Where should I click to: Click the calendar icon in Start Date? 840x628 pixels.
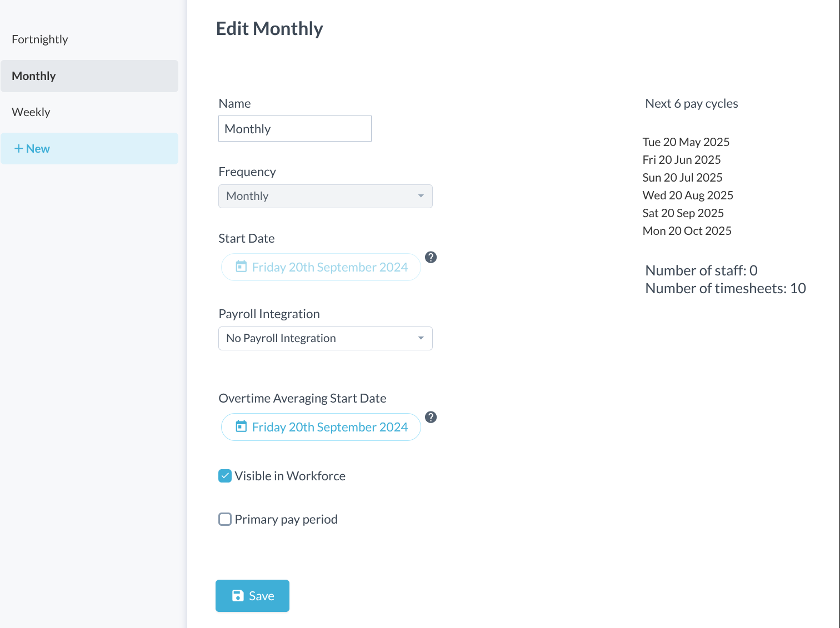[x=241, y=267]
